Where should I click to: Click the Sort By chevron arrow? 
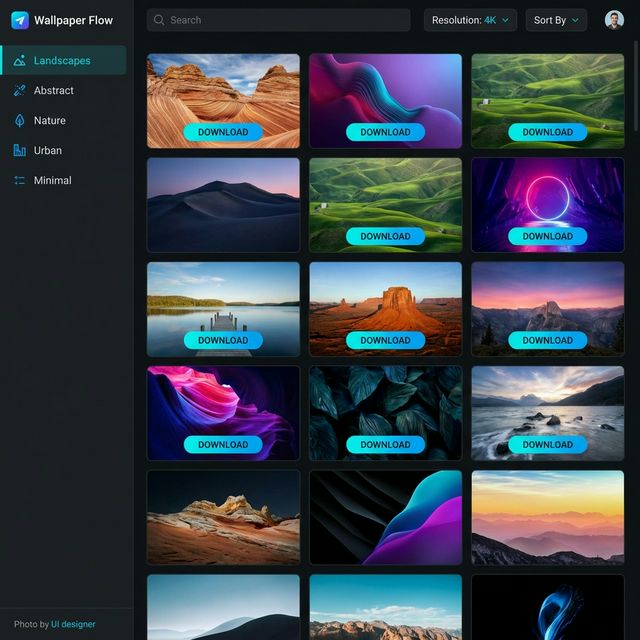pyautogui.click(x=575, y=20)
